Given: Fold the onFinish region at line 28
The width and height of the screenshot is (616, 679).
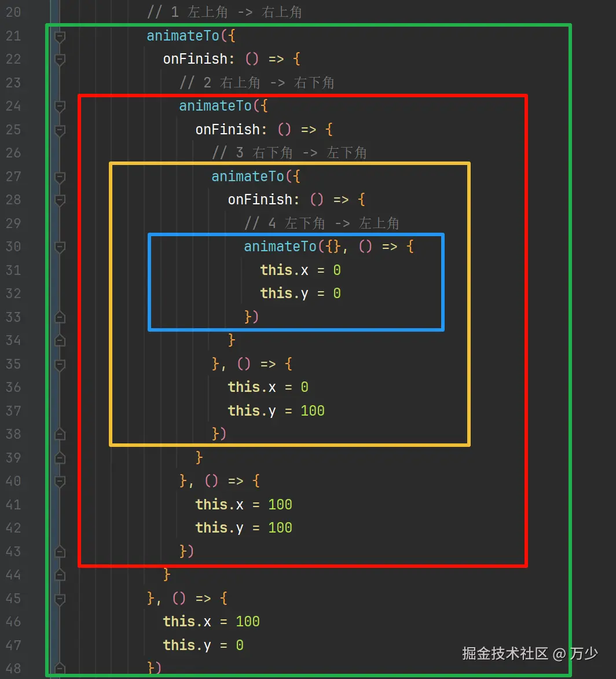Looking at the screenshot, I should click(x=60, y=200).
